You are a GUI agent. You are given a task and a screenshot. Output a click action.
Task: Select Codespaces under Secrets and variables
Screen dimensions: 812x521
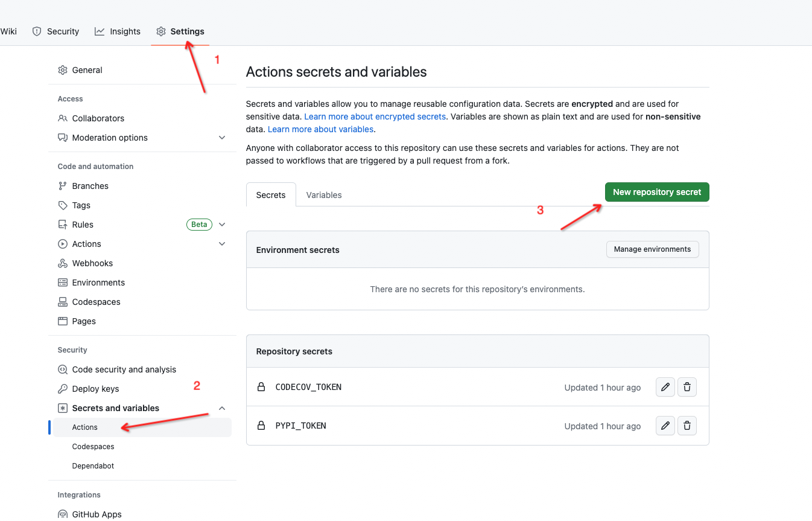click(93, 447)
